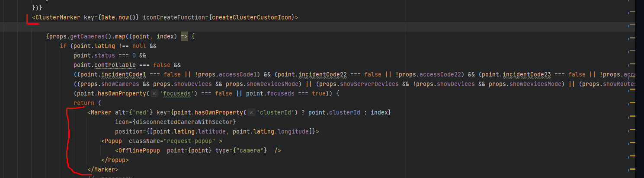Screen dimensions: 644x178
Task: Click the longitude property
Action: tap(291, 131)
